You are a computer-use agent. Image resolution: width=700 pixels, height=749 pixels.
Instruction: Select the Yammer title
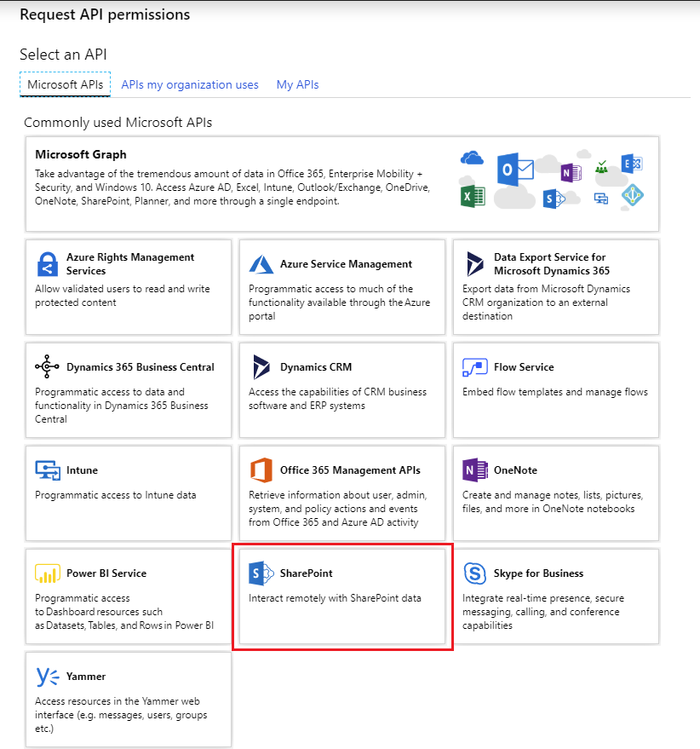(x=86, y=677)
